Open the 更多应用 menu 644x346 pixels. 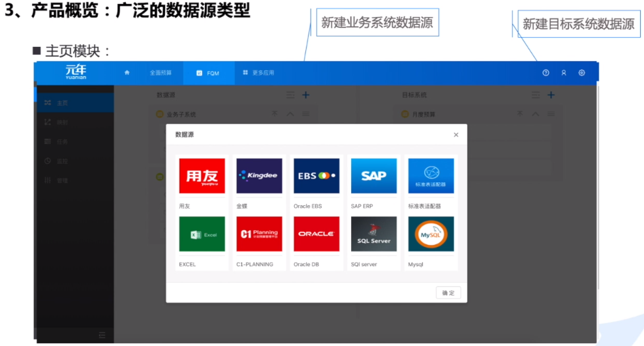pos(258,73)
